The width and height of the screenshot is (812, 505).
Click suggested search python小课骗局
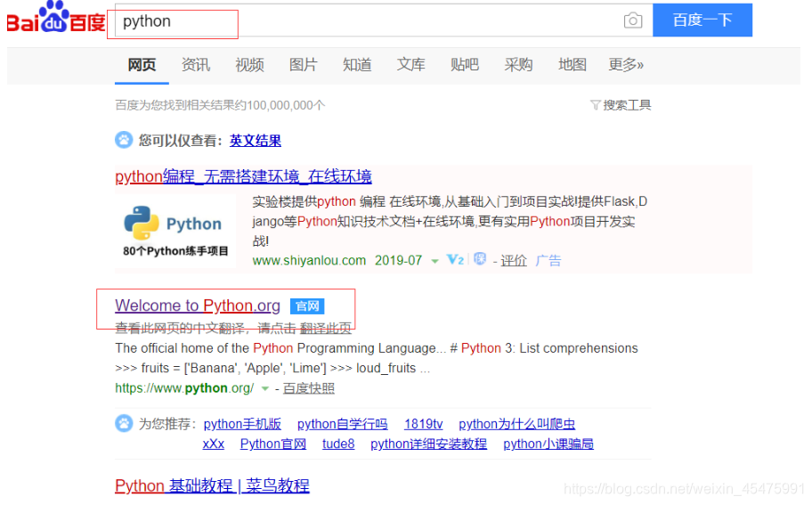pyautogui.click(x=548, y=444)
